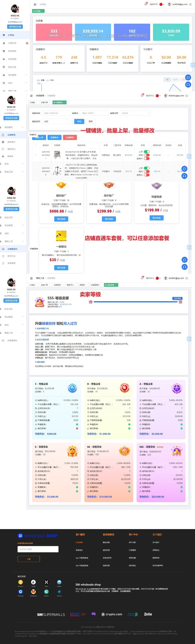Open chat bubble button beside the product table
Viewport: 195px width, 644px height.
(x=184, y=169)
